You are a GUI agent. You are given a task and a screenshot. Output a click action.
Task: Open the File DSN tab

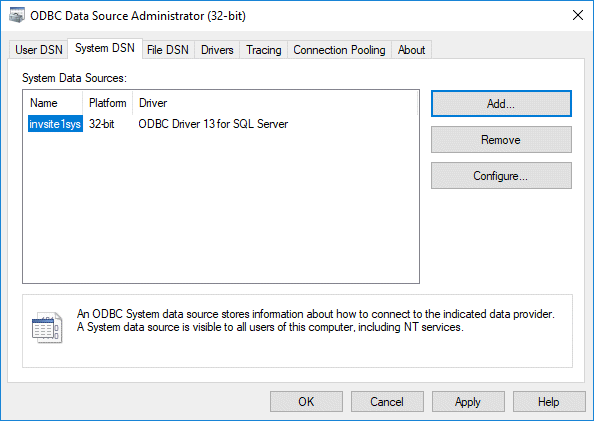[168, 50]
